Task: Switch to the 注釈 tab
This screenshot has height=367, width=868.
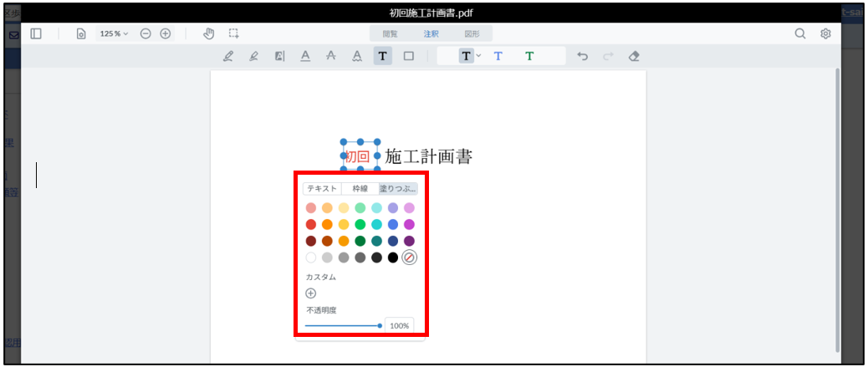Action: [x=431, y=33]
